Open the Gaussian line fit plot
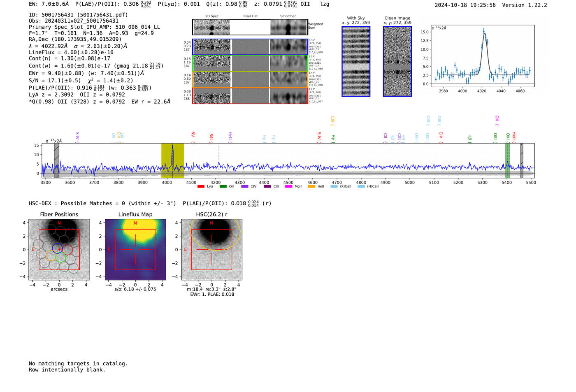The height and width of the screenshot is (392, 576). [x=483, y=56]
